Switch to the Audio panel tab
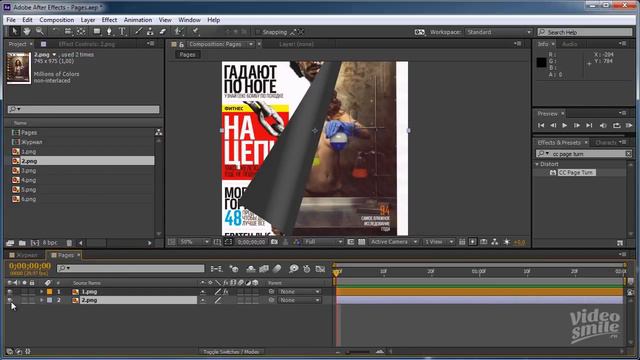Image resolution: width=640 pixels, height=360 pixels. pos(570,44)
